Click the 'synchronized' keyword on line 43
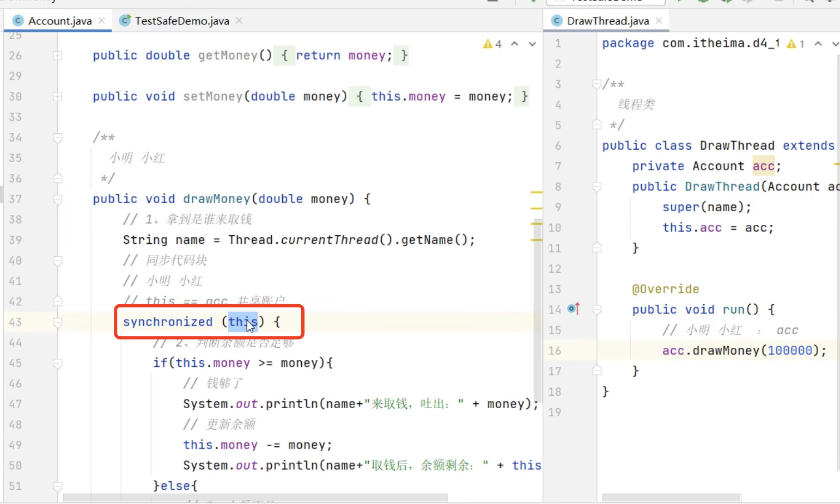This screenshot has width=840, height=504. coord(168,322)
